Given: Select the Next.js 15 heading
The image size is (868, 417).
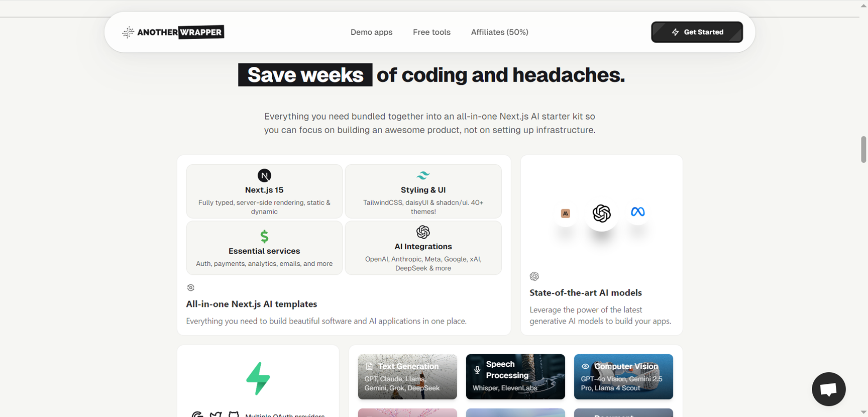Looking at the screenshot, I should pos(264,190).
